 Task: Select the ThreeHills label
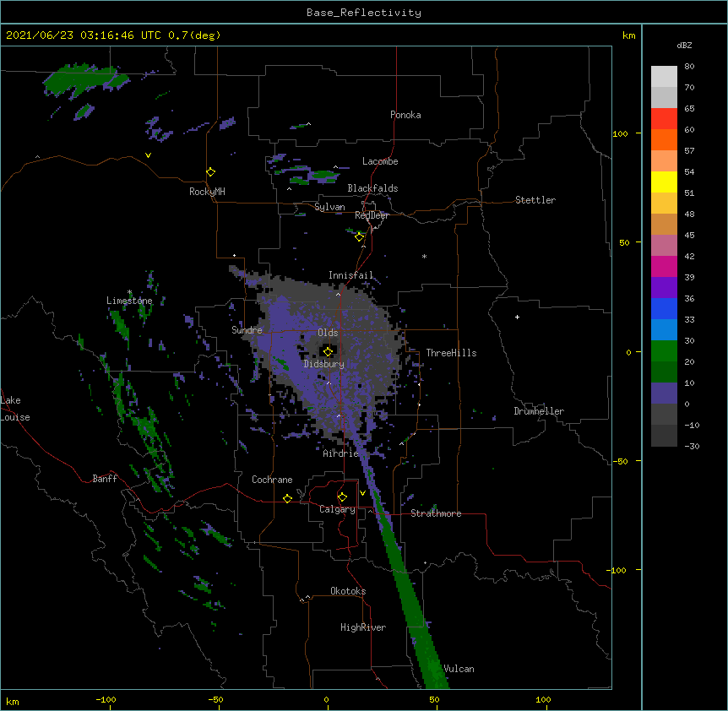[x=451, y=353]
